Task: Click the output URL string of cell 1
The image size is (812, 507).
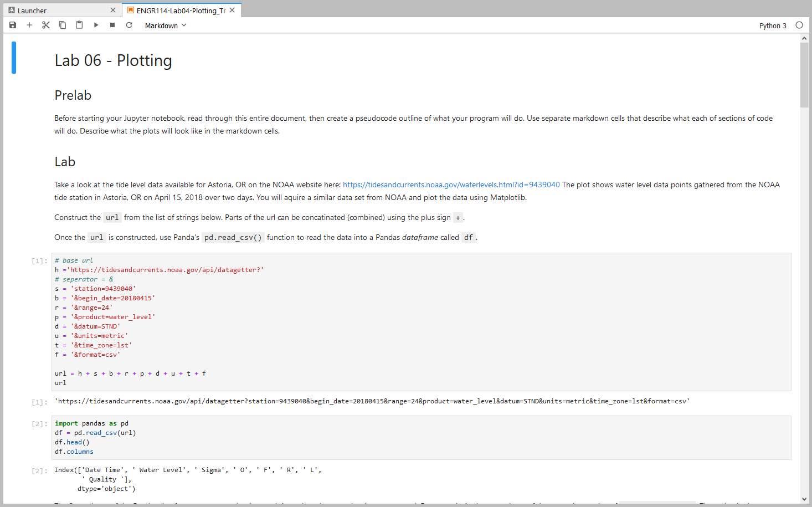Action: coord(372,401)
